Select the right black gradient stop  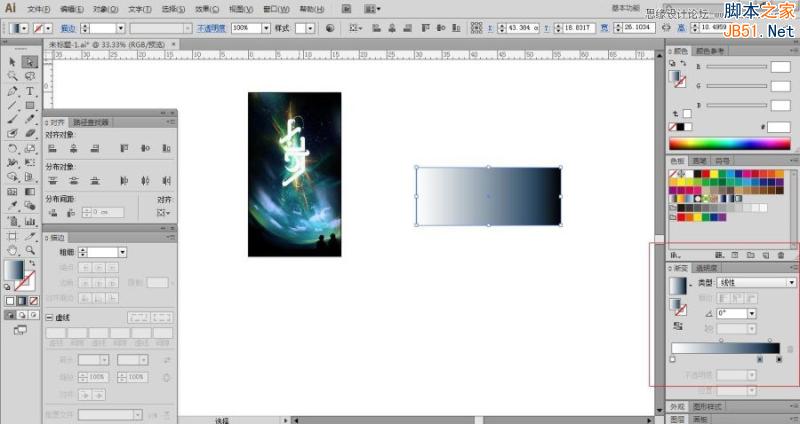779,360
